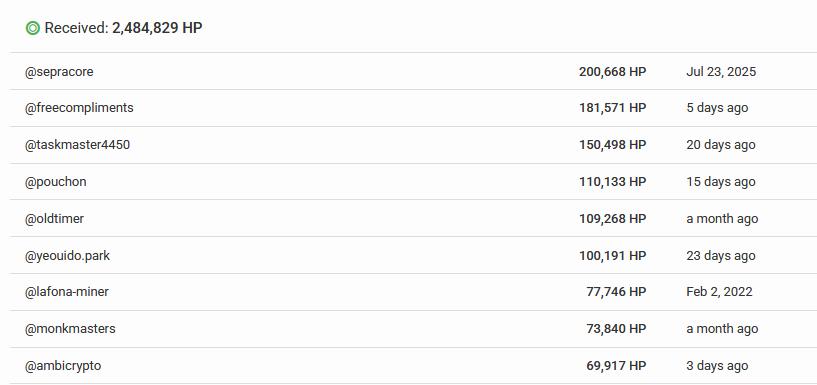The height and width of the screenshot is (385, 817).
Task: Select the 181,571 HP amount
Action: coord(612,108)
